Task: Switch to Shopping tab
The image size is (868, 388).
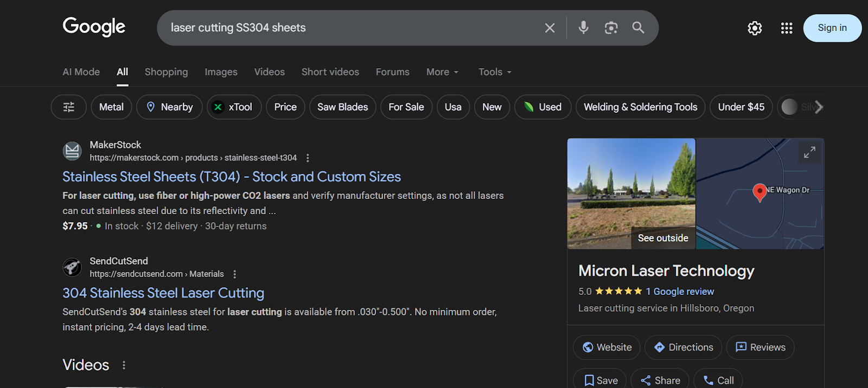Action: pos(166,72)
